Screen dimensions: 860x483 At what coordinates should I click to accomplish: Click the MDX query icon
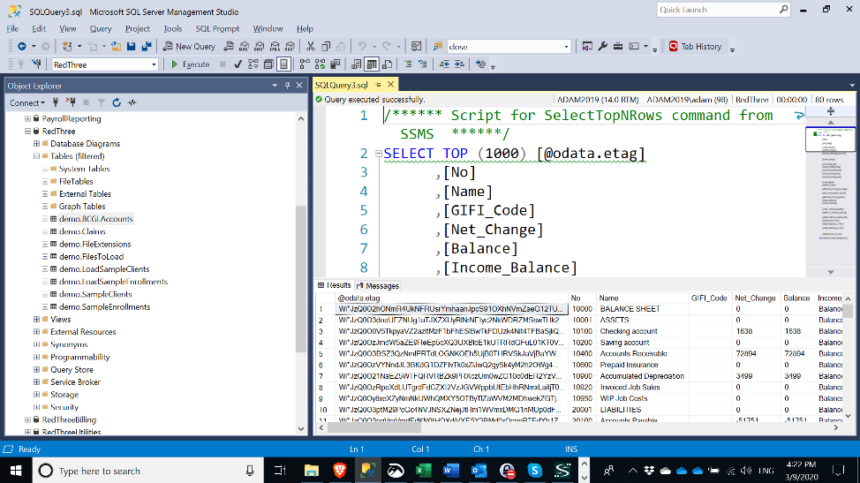(244, 47)
